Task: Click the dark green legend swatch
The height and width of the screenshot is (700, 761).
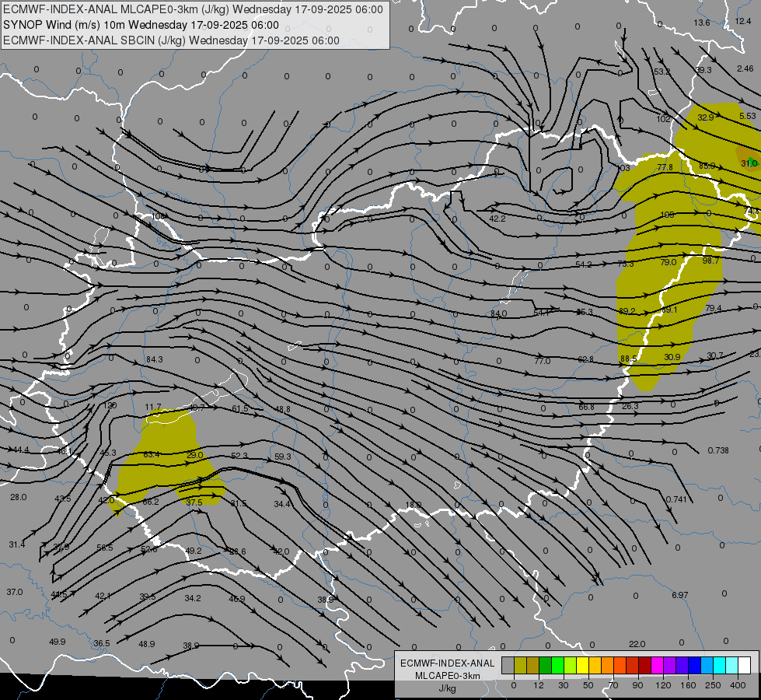Action: pos(546,666)
